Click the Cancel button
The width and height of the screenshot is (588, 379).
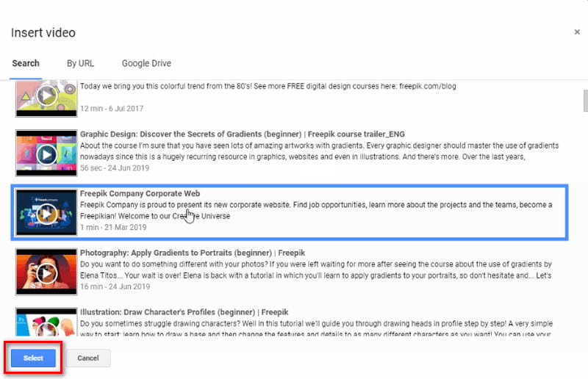coord(88,358)
